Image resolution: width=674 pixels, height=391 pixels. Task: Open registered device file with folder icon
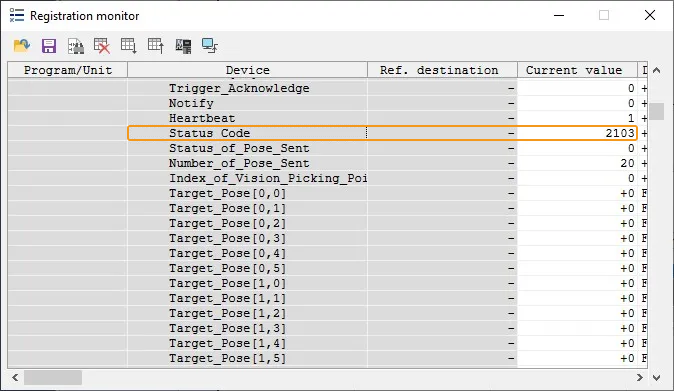click(x=21, y=46)
